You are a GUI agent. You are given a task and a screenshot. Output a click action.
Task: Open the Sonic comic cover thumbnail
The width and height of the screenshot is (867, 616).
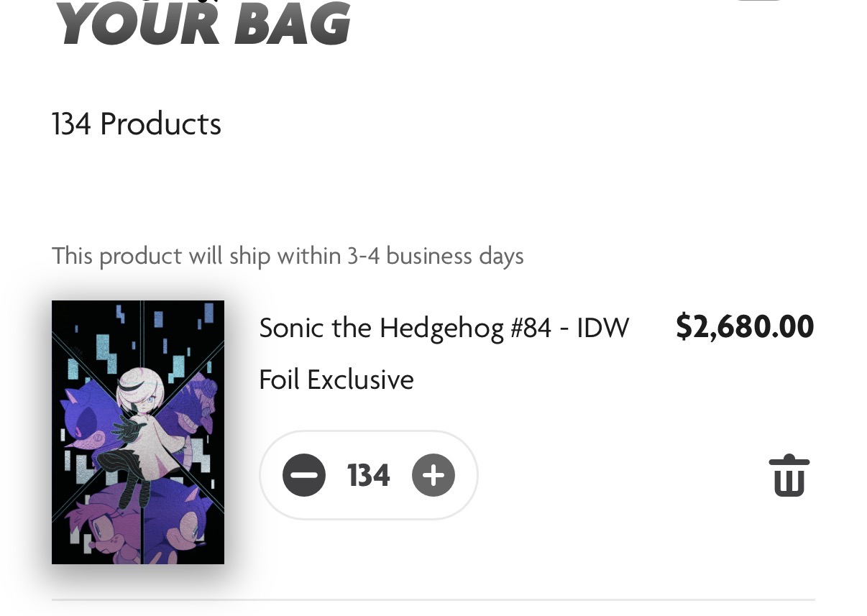tap(138, 432)
